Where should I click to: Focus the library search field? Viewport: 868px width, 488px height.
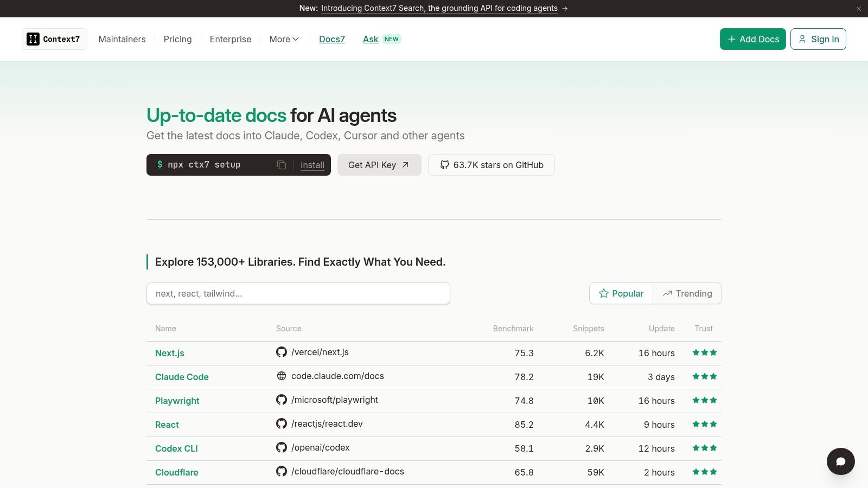[x=298, y=293]
